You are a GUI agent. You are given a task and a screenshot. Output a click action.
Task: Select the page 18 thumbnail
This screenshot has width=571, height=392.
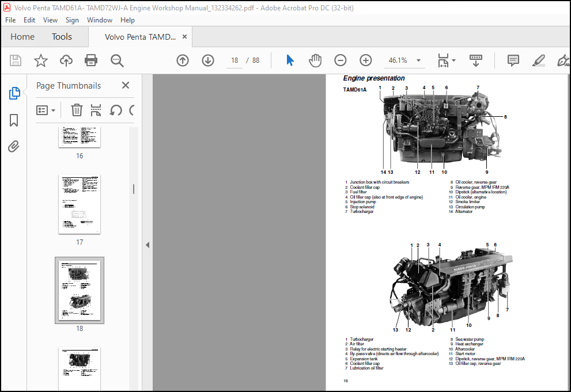[80, 290]
